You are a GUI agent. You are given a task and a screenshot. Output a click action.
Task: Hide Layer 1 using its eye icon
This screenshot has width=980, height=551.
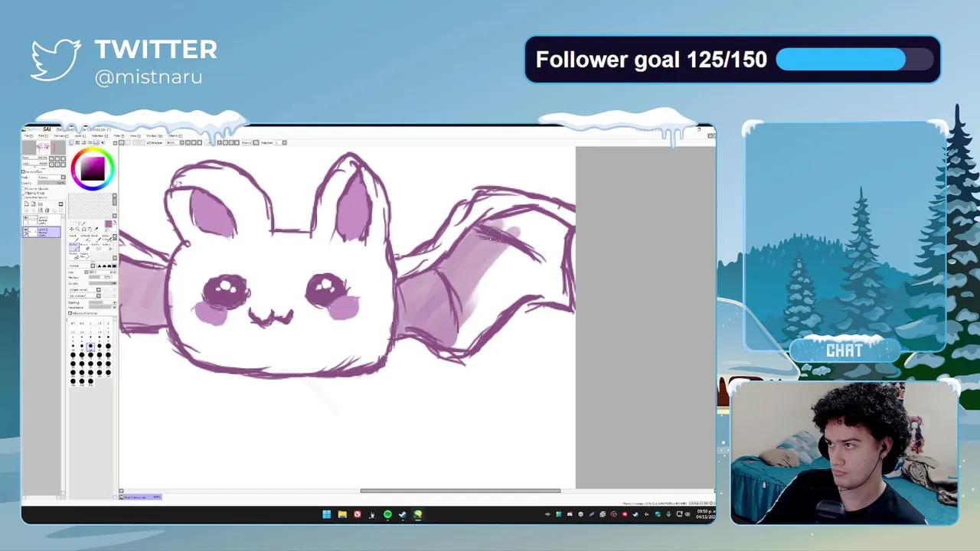25,217
